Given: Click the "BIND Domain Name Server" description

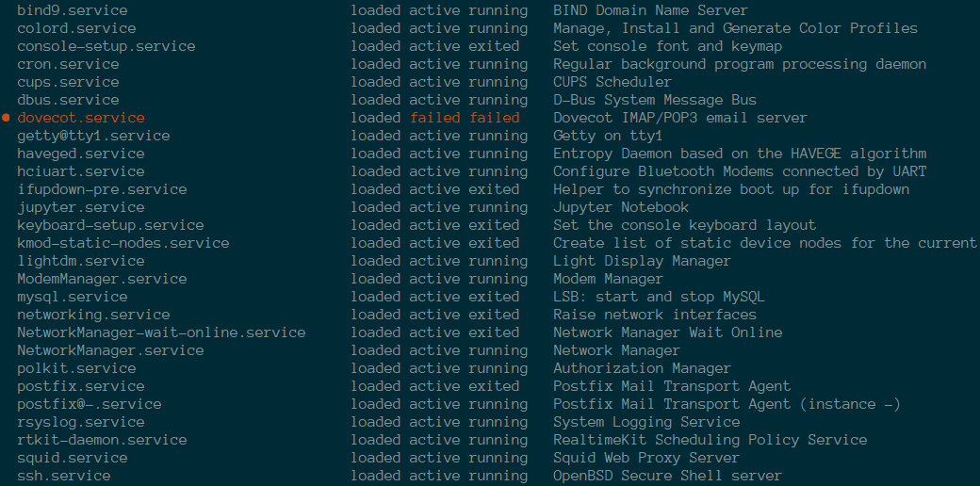Looking at the screenshot, I should (x=650, y=10).
